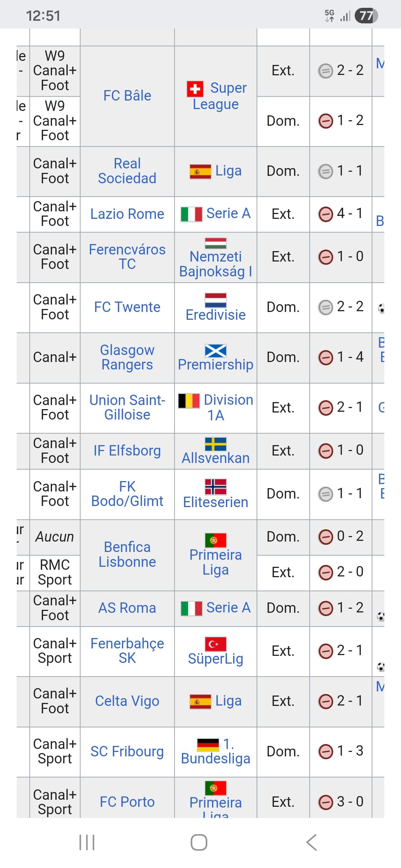401x868 pixels.
Task: Tap the red loss icon beside 4 - 1
Action: 326,214
